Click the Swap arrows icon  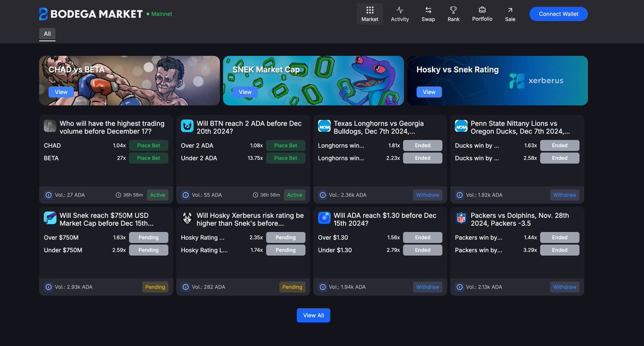[428, 11]
